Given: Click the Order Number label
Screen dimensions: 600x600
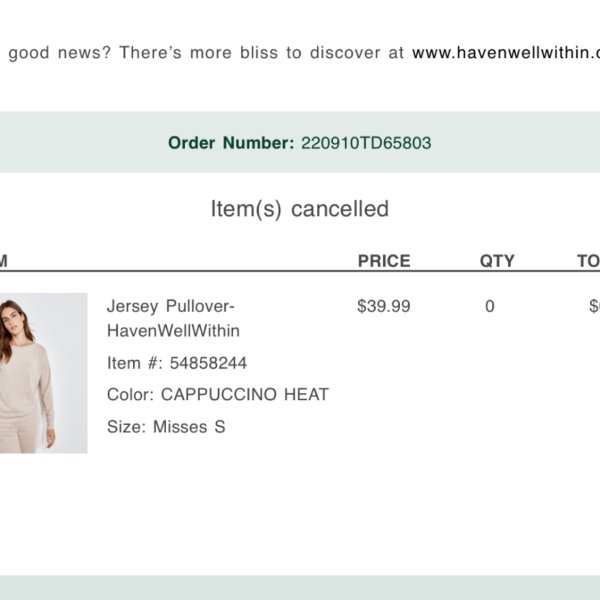Looking at the screenshot, I should click(231, 143).
